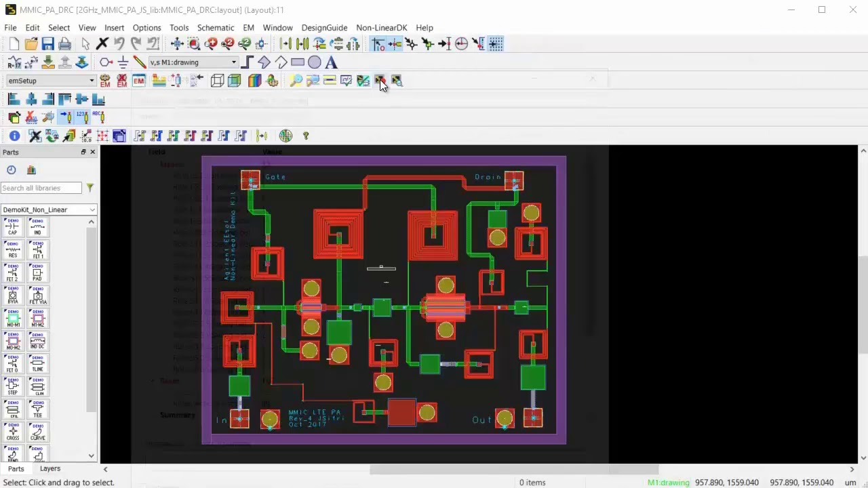
Task: Place the TLINE part from palette
Action: [37, 365]
